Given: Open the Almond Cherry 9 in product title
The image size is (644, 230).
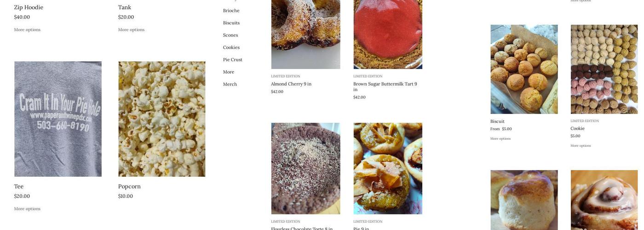Looking at the screenshot, I should [291, 84].
